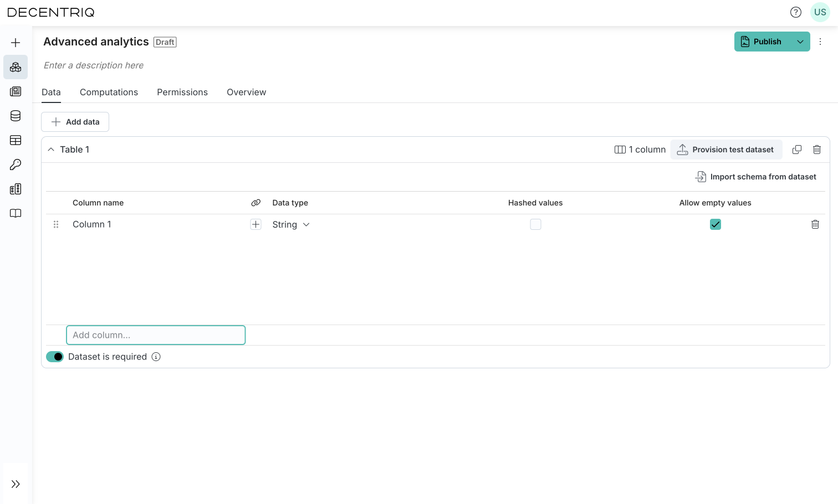
Task: Delete Table 1 using the trash icon
Action: click(817, 149)
